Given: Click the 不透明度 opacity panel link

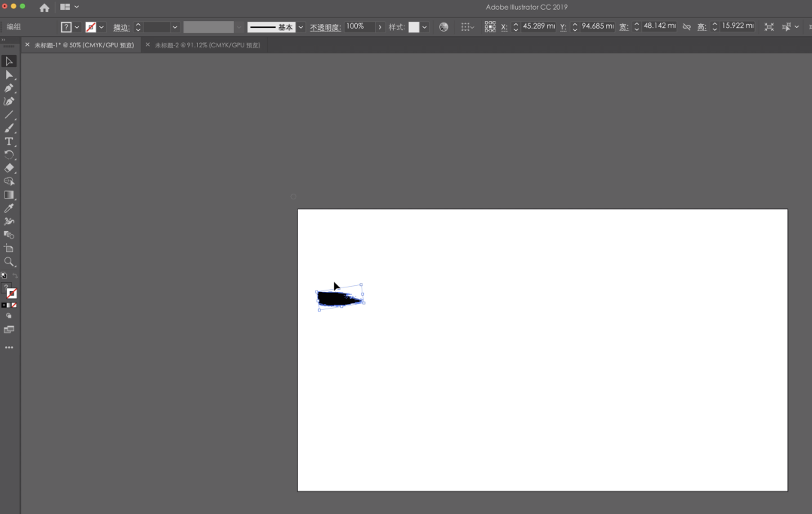Looking at the screenshot, I should pyautogui.click(x=325, y=27).
